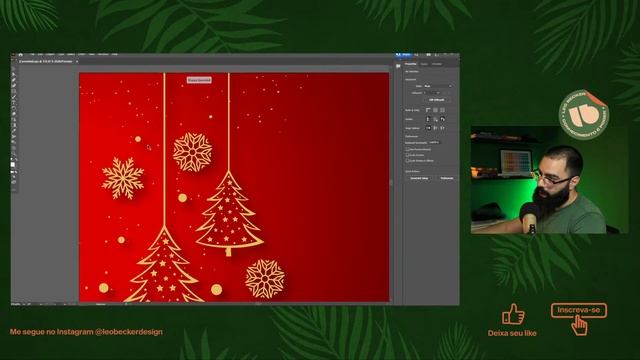Toggle Scale Corners checkbox

coord(407,155)
